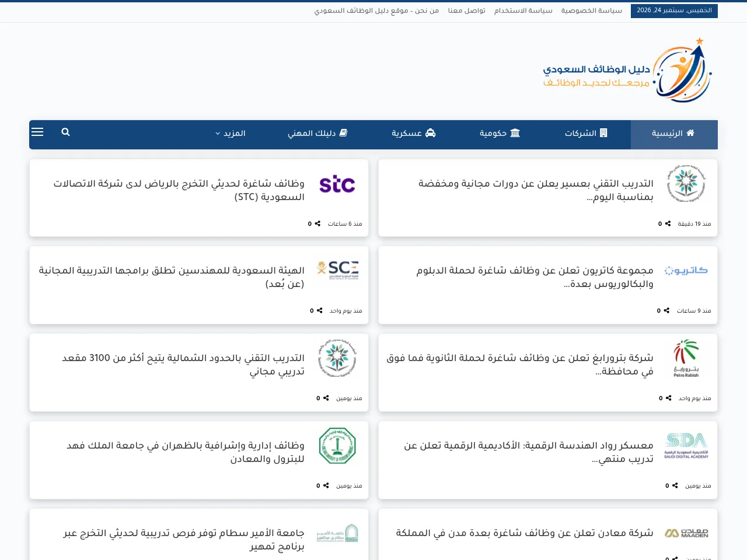Open article التدريب التقني بعسير دورات مجانية
This screenshot has height=560, width=747.
coord(536,190)
